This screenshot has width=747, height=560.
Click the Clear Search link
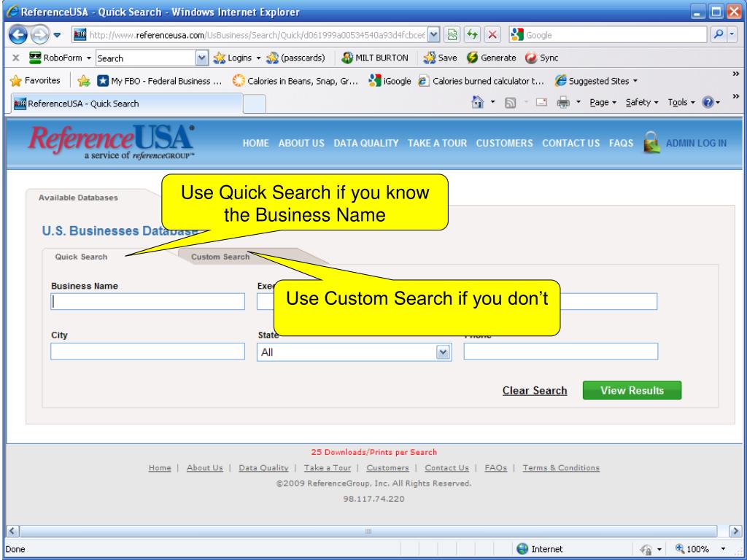[535, 391]
